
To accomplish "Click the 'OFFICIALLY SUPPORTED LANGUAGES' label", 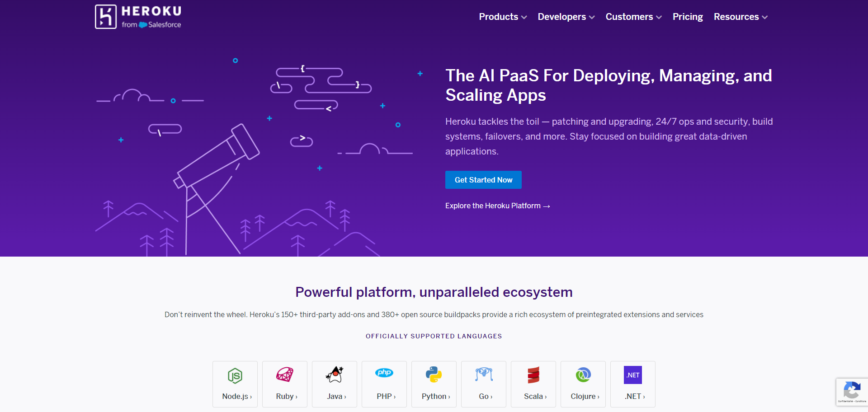I will 434,336.
